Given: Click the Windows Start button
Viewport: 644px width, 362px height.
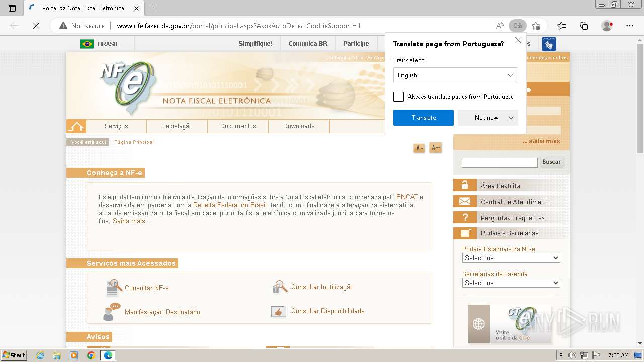Looking at the screenshot, I should coord(14,355).
